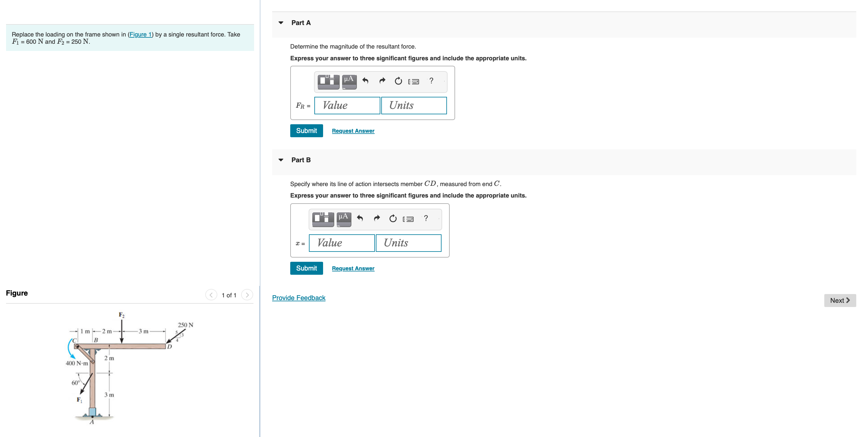
Task: Click the redo arrow in Part A toolbar
Action: click(x=382, y=81)
